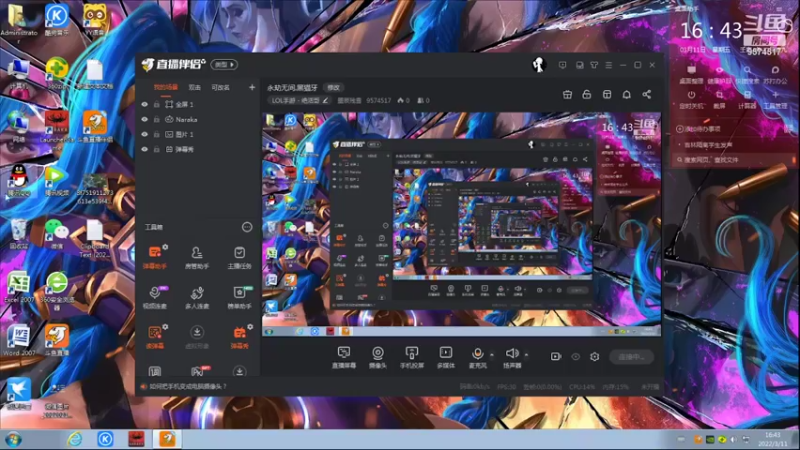
Task: Open the phone-as-webcam help link at the bottom
Action: [188, 386]
